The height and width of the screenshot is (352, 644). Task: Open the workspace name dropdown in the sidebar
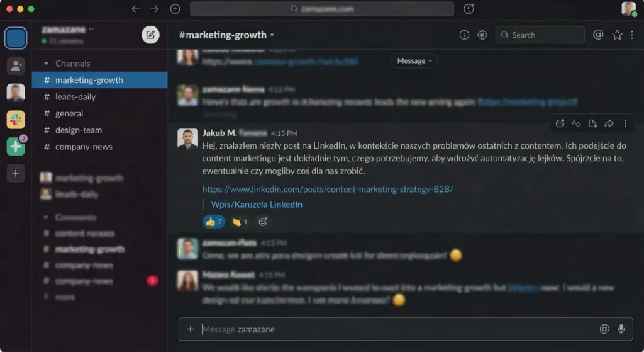point(67,29)
